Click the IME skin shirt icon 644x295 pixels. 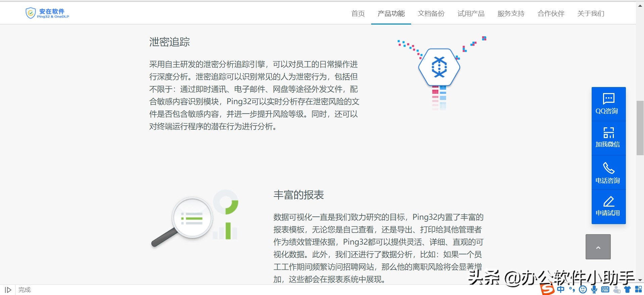click(x=627, y=289)
